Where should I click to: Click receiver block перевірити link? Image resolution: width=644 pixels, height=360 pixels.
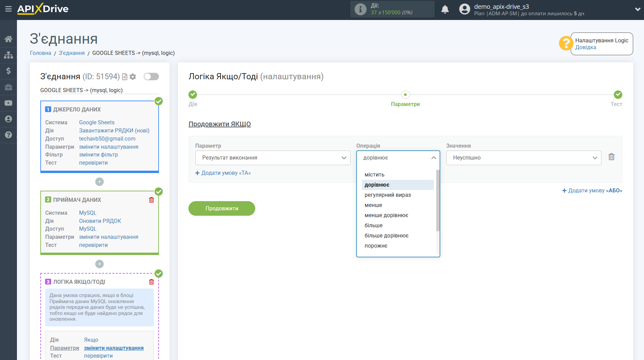pos(93,245)
